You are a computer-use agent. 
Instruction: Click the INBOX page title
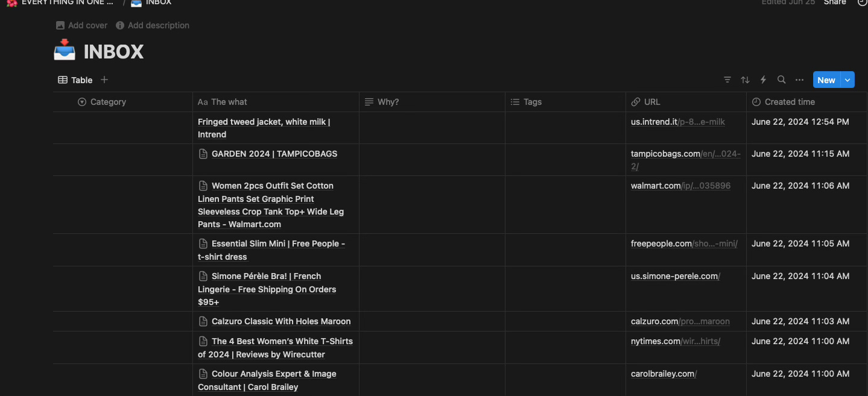tap(113, 52)
